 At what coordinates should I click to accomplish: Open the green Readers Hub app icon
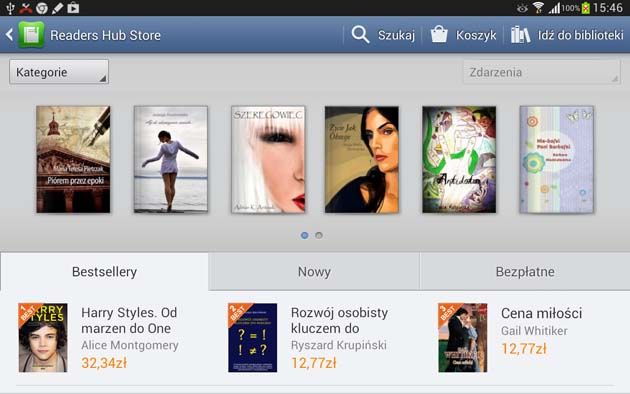tap(31, 35)
